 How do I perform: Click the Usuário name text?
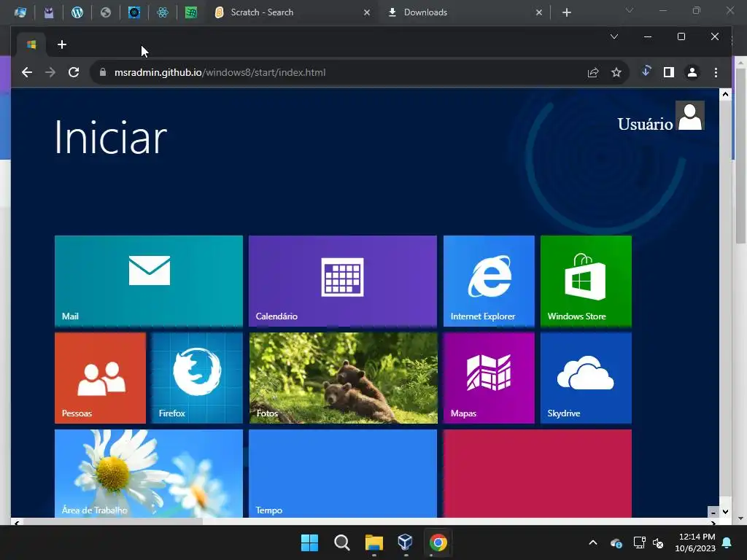[x=645, y=124]
